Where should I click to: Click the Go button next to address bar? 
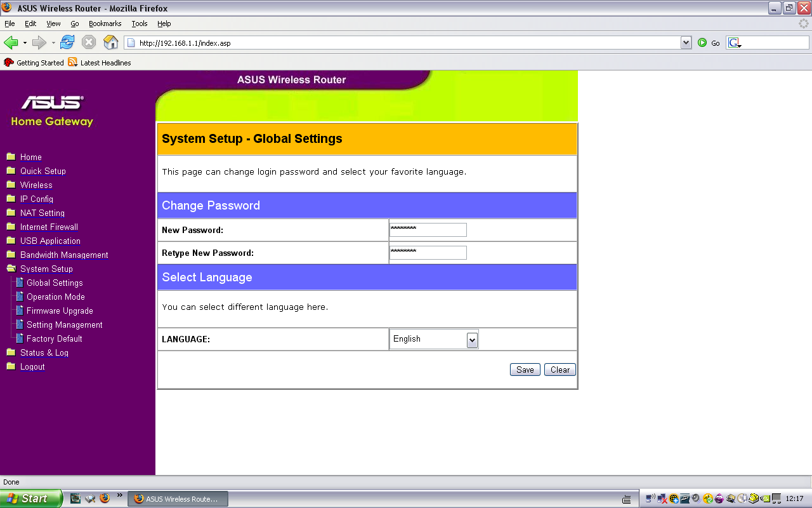tap(709, 43)
